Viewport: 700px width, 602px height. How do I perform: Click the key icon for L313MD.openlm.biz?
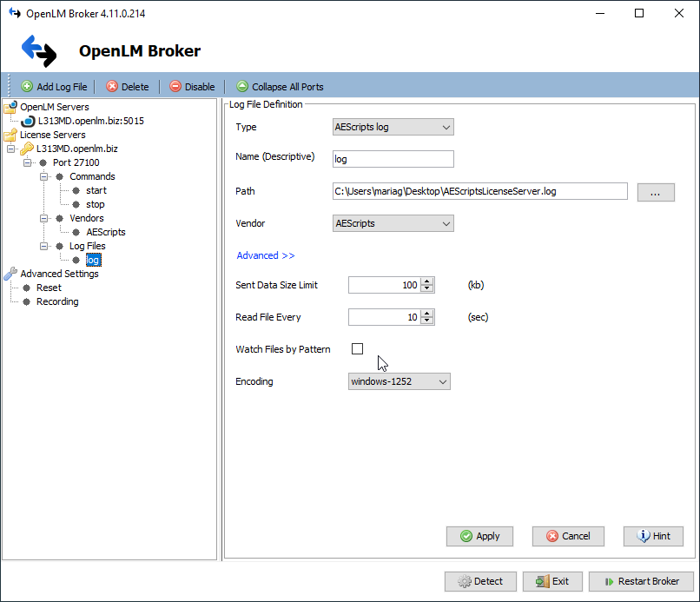tap(27, 149)
